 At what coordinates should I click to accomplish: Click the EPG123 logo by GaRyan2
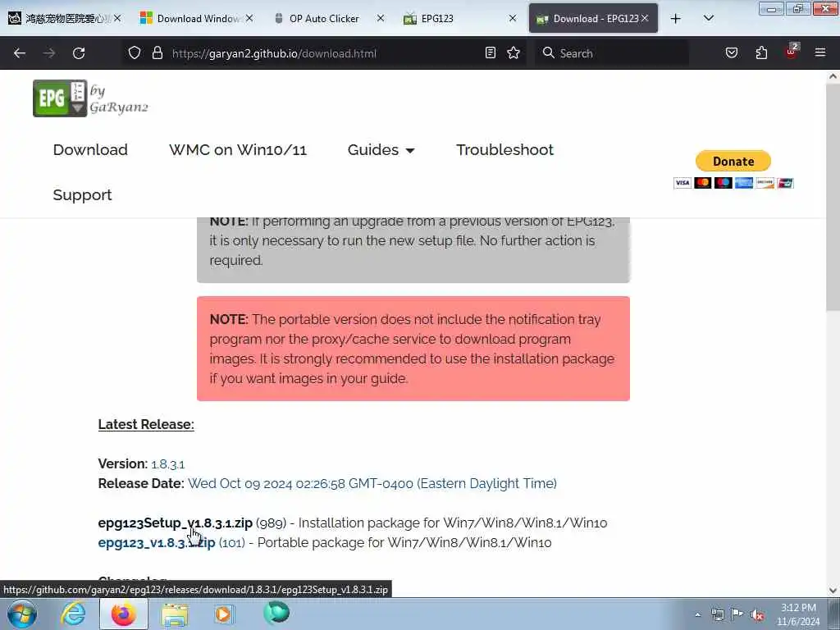tap(90, 98)
